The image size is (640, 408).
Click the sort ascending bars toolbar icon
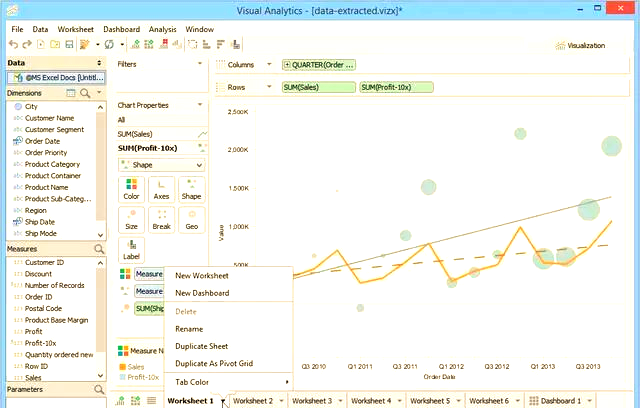pos(207,44)
